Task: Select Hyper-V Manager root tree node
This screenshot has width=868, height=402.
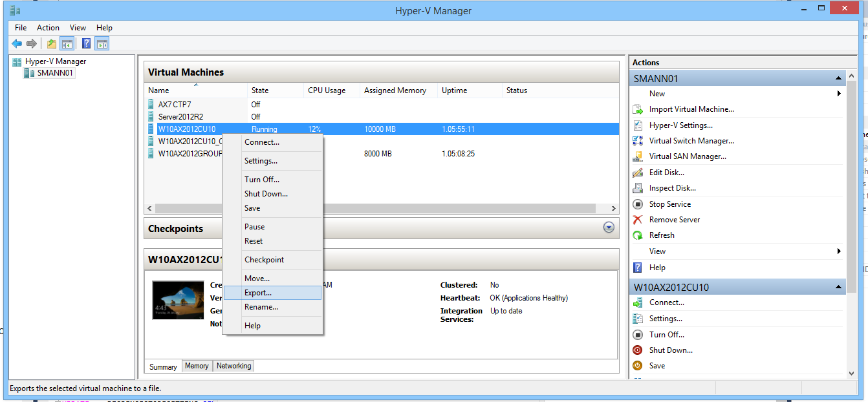Action: (55, 61)
